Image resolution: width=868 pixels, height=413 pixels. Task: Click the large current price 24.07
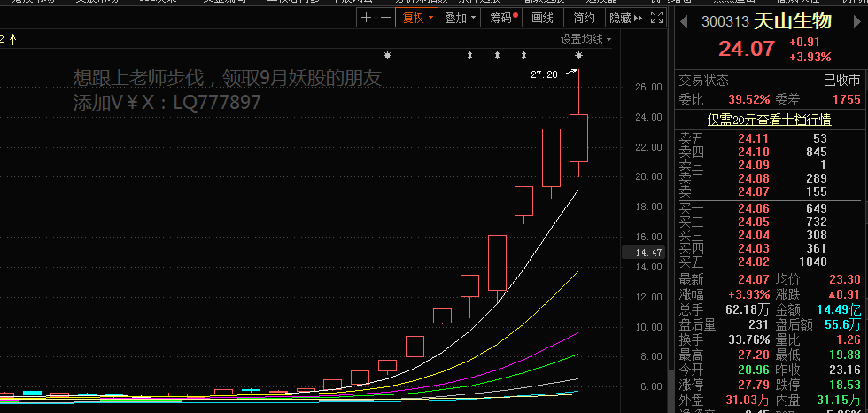click(747, 49)
